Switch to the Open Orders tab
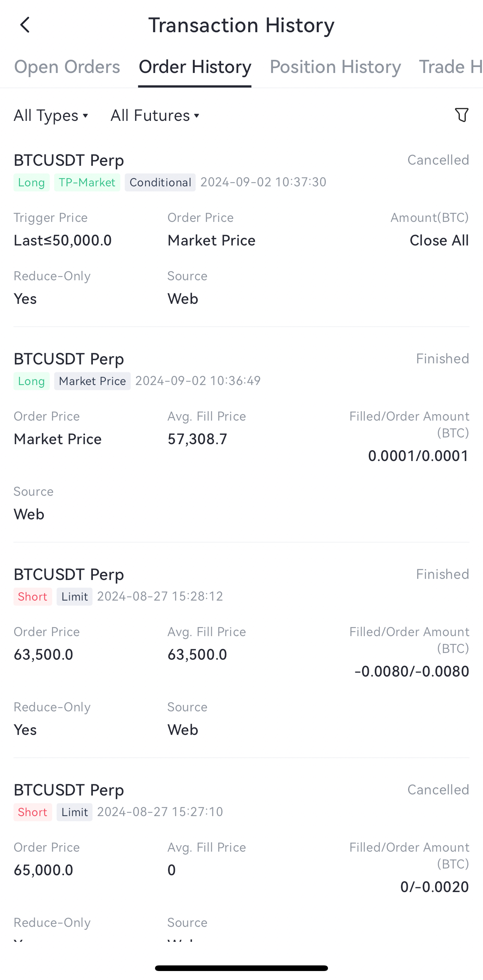The width and height of the screenshot is (483, 980). pos(67,67)
